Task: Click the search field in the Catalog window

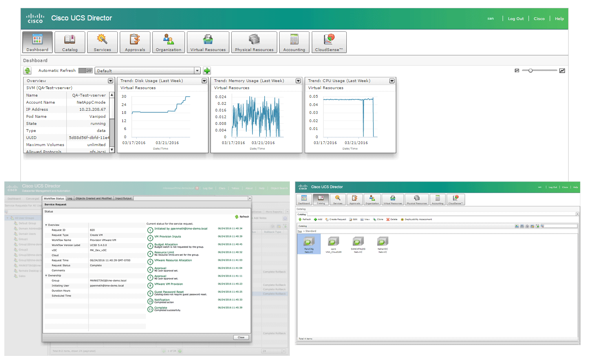Action: coord(561,226)
